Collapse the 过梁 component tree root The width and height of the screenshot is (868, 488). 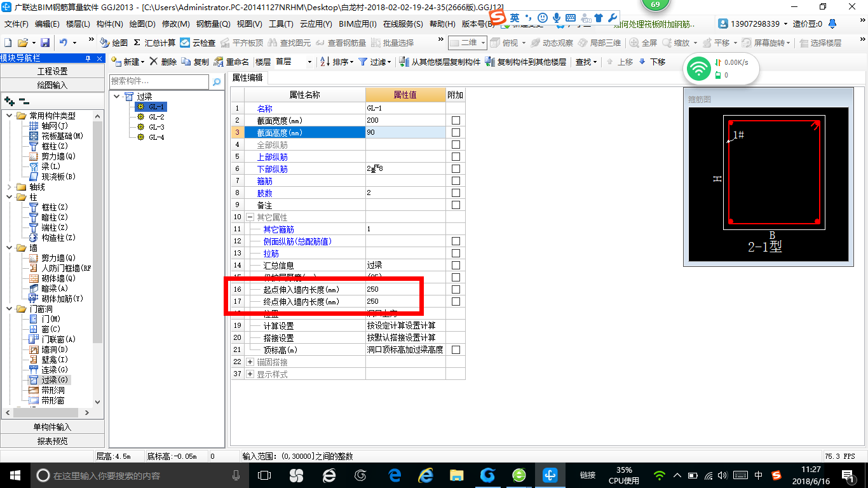[x=117, y=97]
